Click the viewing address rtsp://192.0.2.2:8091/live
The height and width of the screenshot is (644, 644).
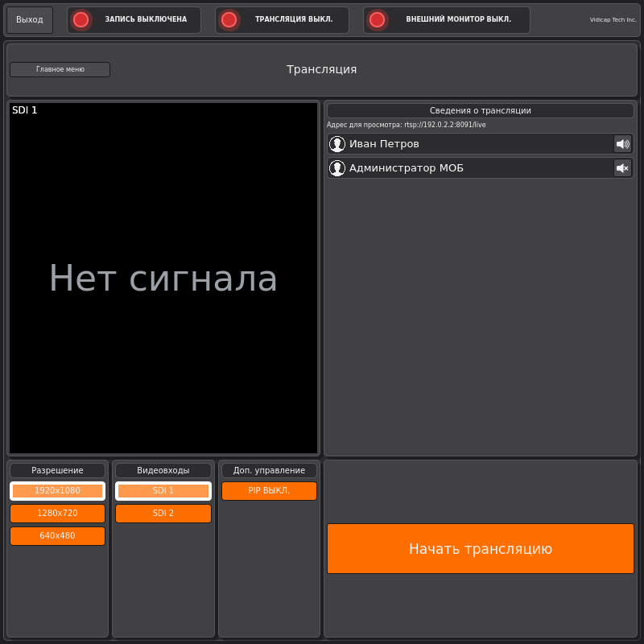click(445, 125)
